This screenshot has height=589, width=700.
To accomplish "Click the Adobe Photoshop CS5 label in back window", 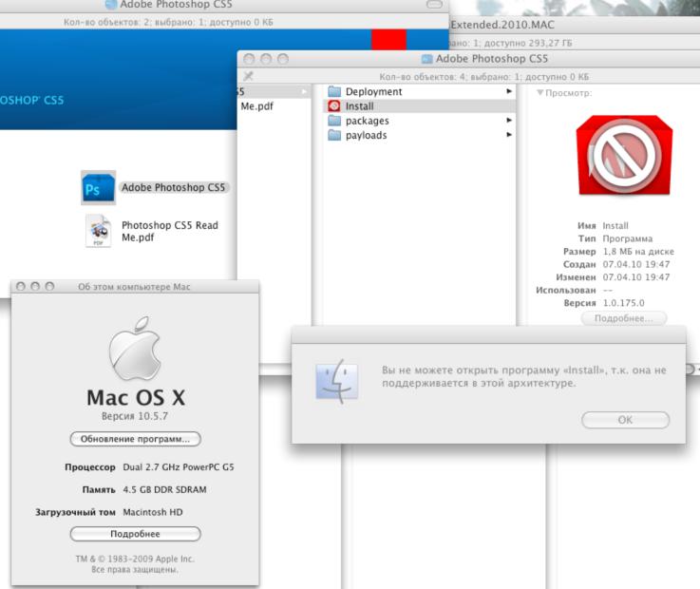I will (174, 187).
